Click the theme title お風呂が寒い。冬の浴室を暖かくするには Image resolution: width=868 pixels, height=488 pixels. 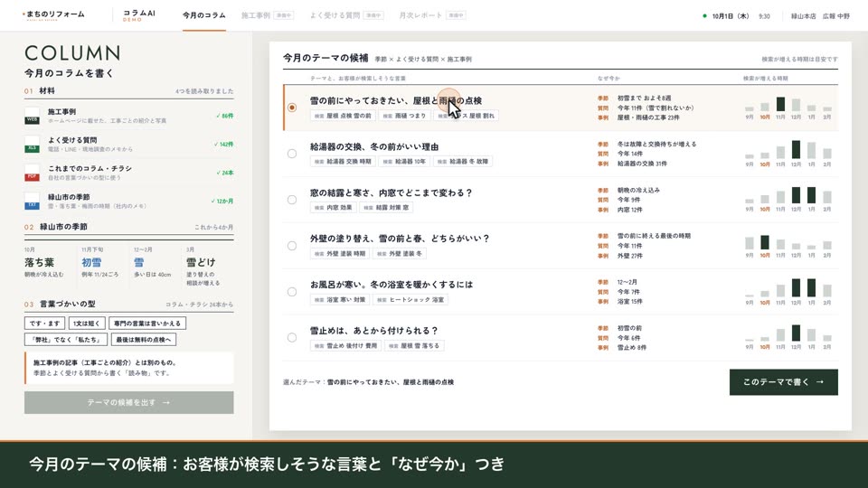tap(392, 285)
